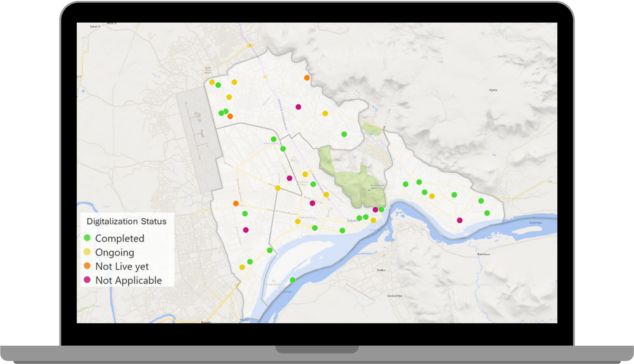Click the easternmost green map marker
634x364 pixels.
point(487,213)
